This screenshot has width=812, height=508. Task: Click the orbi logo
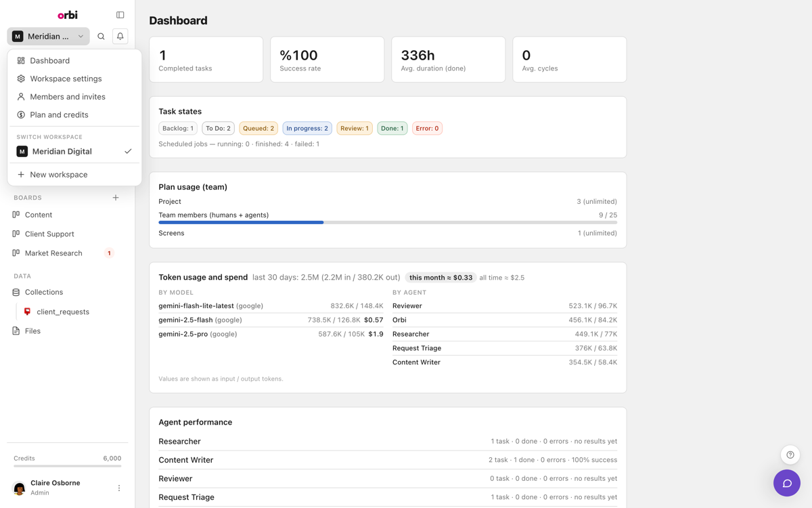click(68, 14)
